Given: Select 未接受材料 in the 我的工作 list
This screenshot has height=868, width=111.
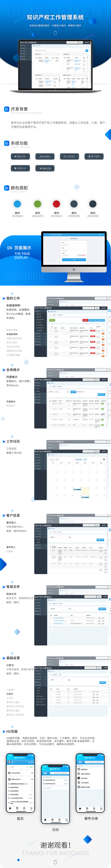Looking at the screenshot, I should (12, 334).
